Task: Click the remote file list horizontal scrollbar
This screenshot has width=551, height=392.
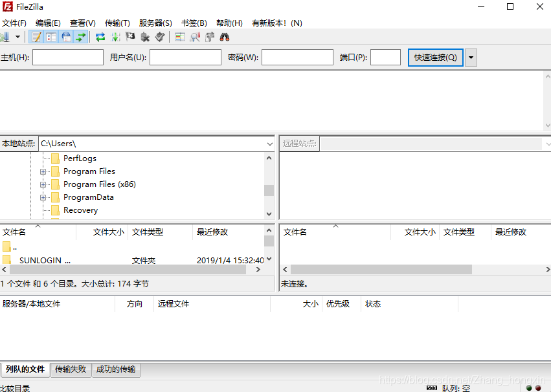Action: [381, 270]
